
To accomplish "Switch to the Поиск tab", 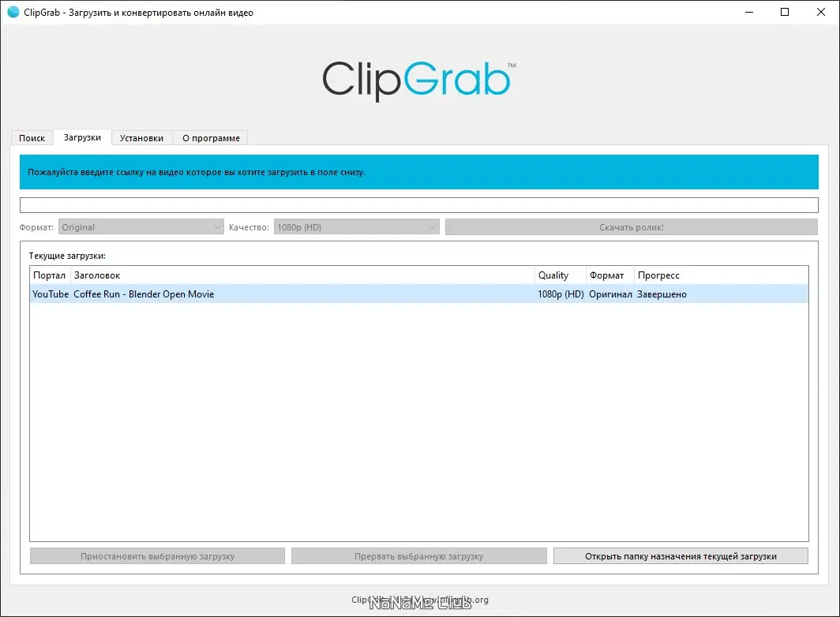I will [32, 137].
